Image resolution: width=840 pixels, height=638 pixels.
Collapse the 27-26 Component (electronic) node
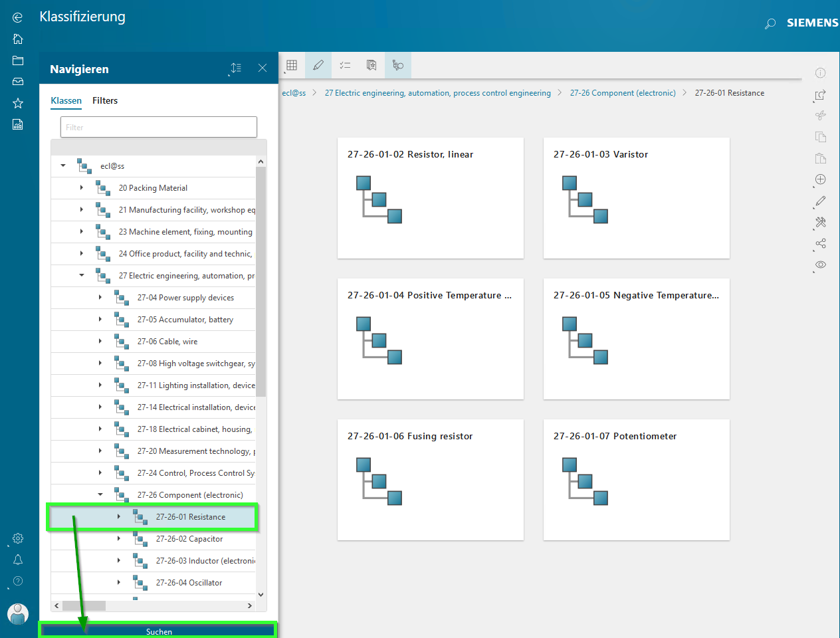pyautogui.click(x=100, y=494)
